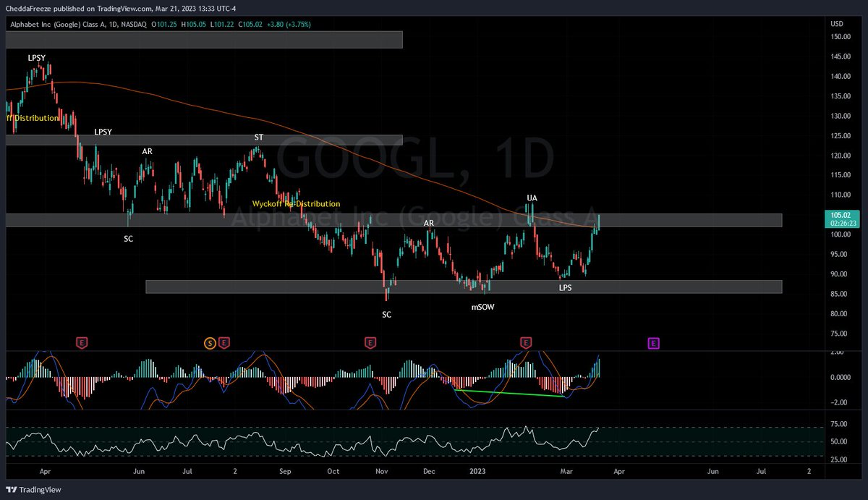The width and height of the screenshot is (868, 500).
Task: Click the orange S split marker
Action: [210, 343]
